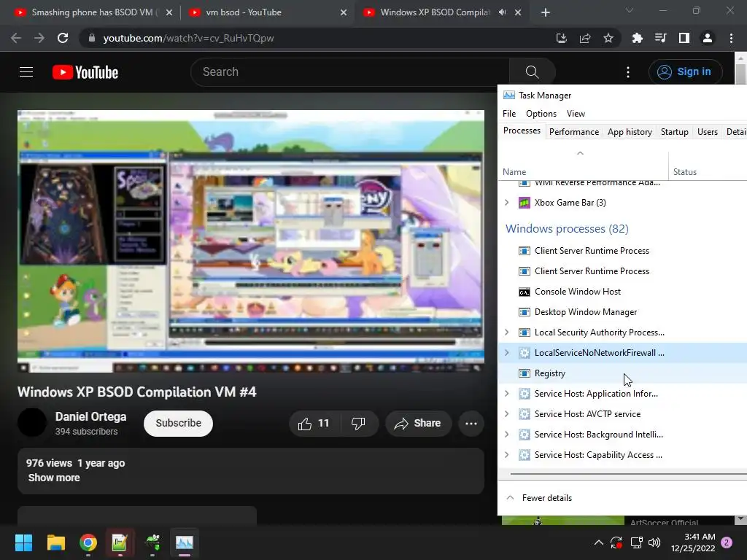Open the Chrome three-dot menu
The height and width of the screenshot is (560, 747).
pyautogui.click(x=731, y=38)
